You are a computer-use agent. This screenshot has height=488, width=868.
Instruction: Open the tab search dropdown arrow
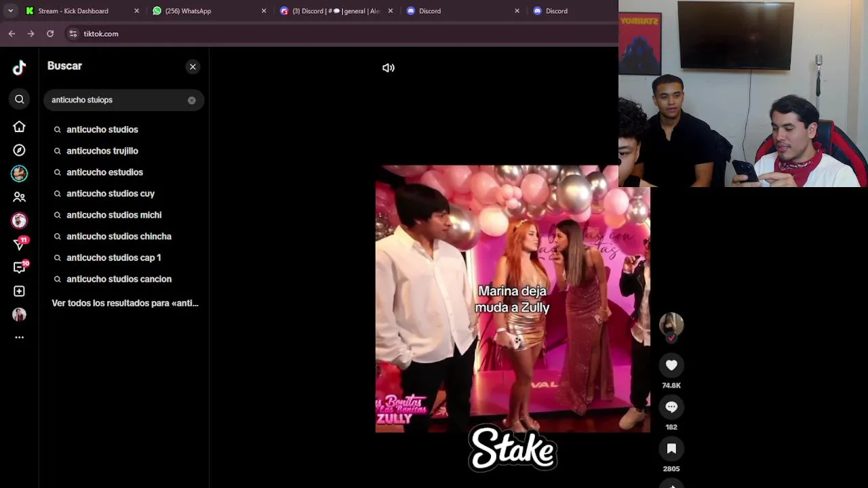point(10,11)
